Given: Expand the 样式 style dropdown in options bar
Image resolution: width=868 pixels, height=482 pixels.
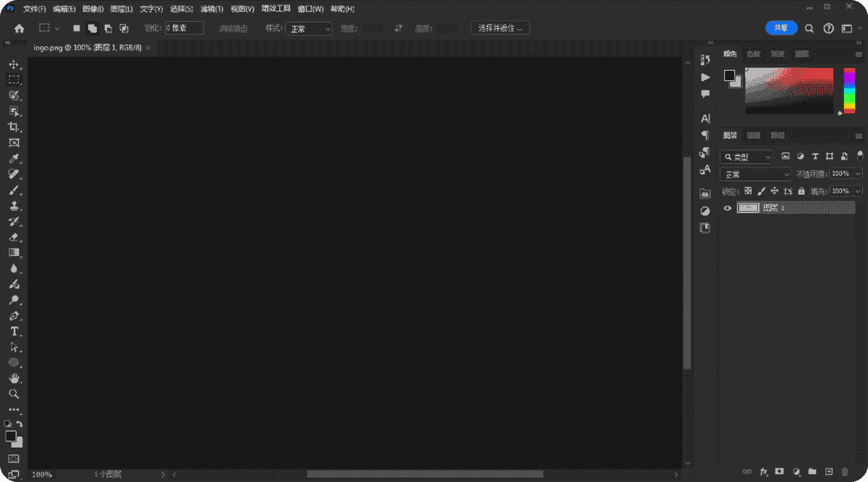Looking at the screenshot, I should pos(308,29).
